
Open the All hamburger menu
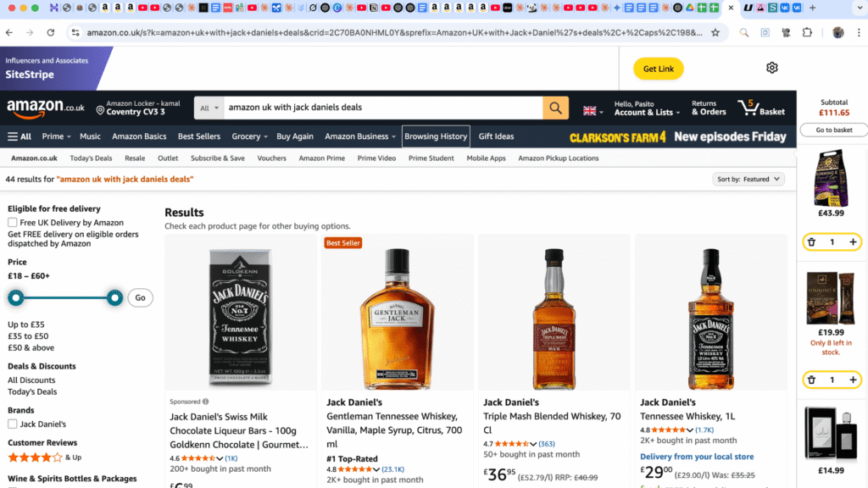[x=19, y=136]
